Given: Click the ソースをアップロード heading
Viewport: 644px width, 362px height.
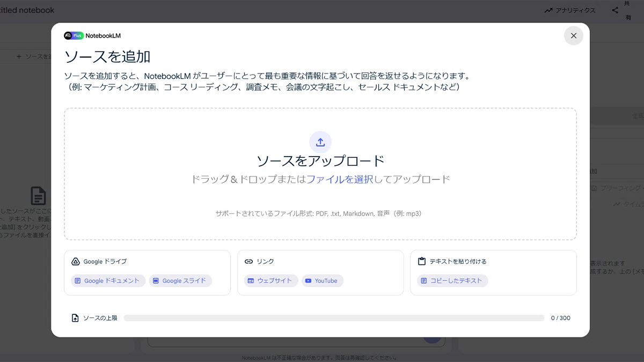Looking at the screenshot, I should [x=320, y=161].
